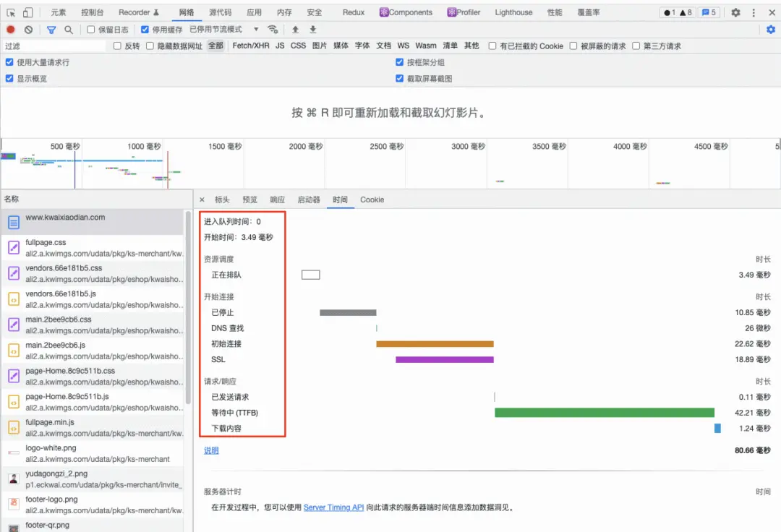Clear the network log

pyautogui.click(x=28, y=30)
